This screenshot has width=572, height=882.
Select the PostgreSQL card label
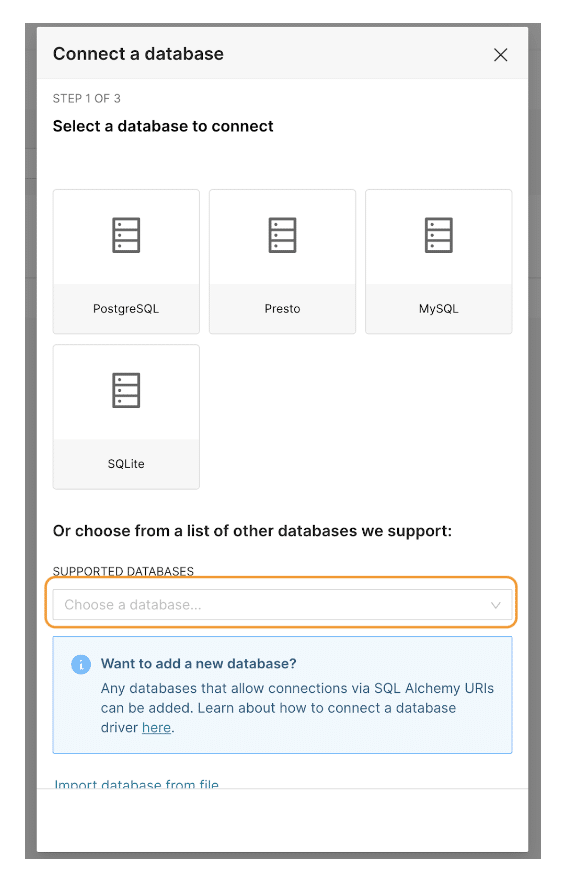click(126, 309)
